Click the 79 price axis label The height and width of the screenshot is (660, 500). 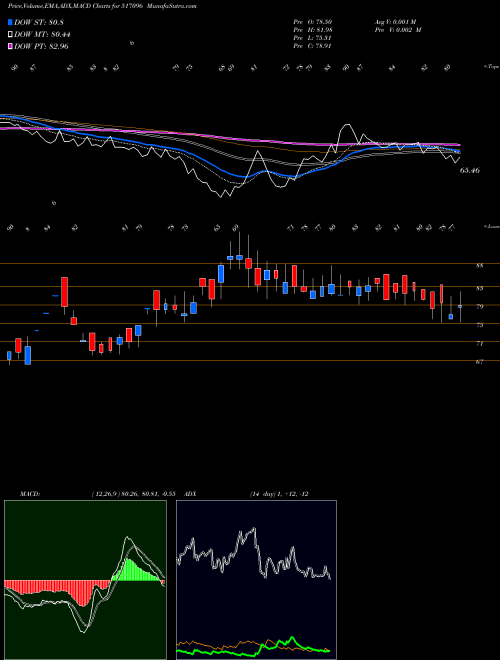(x=480, y=306)
